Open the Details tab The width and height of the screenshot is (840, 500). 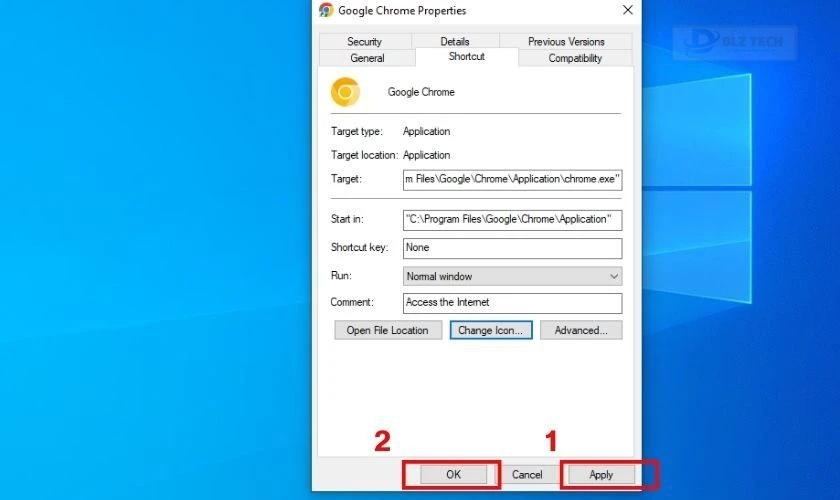pyautogui.click(x=454, y=41)
